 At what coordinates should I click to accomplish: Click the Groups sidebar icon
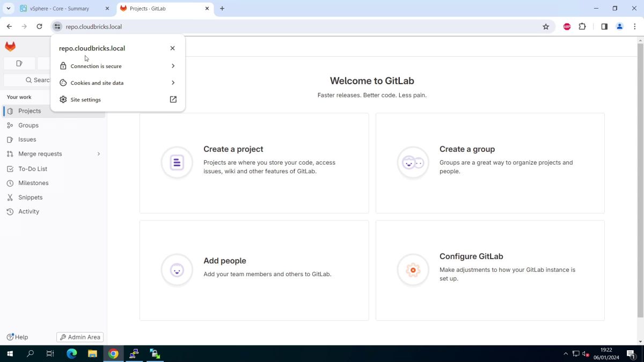point(10,125)
